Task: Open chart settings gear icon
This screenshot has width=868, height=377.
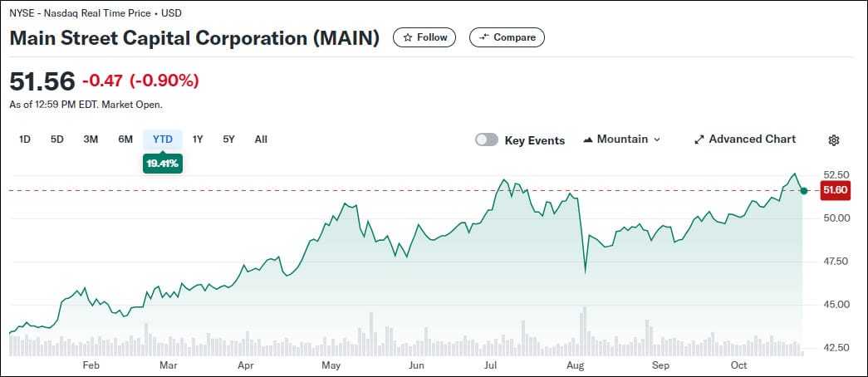Action: (x=834, y=140)
